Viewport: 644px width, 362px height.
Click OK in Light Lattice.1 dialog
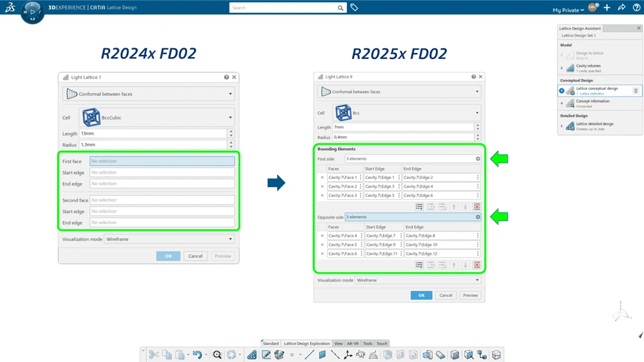pyautogui.click(x=168, y=256)
